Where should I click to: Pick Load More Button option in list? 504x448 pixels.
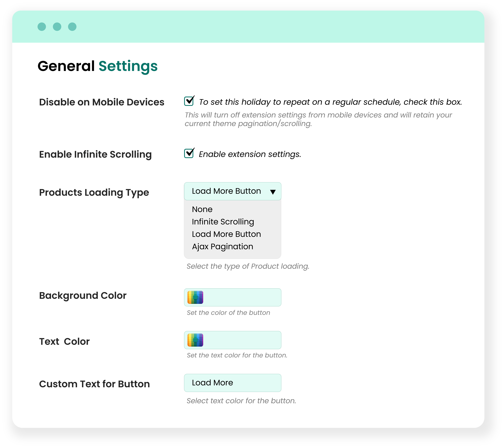(226, 234)
